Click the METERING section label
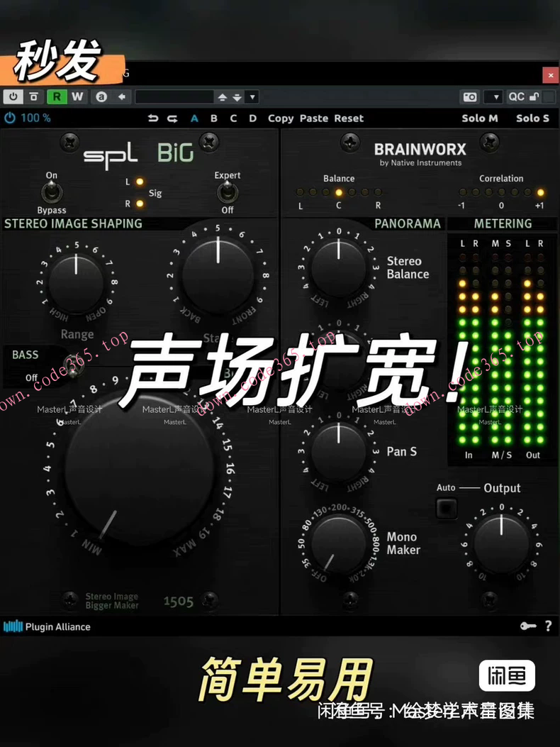 [503, 223]
